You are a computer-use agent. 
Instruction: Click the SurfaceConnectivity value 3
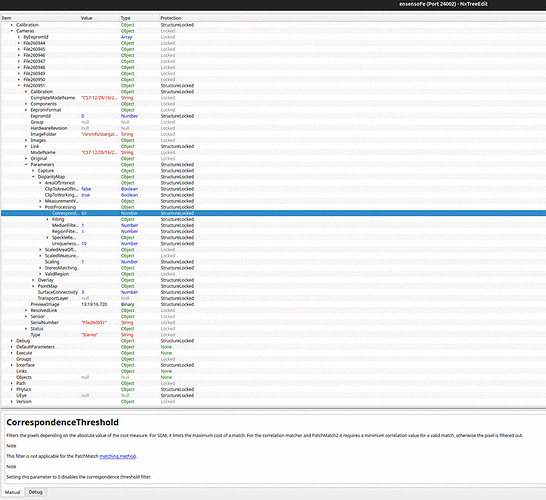pos(83,292)
